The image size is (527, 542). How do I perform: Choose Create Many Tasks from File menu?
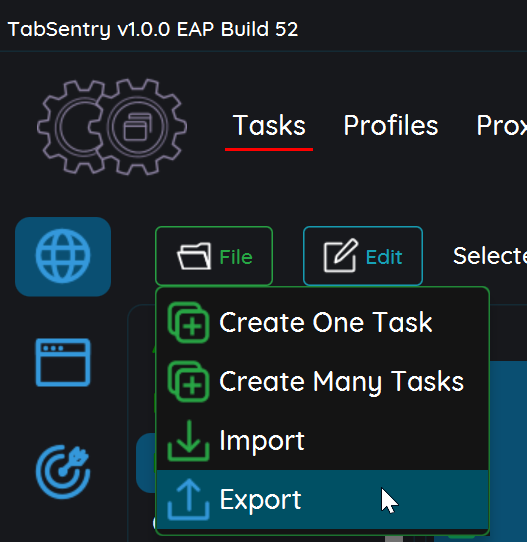pyautogui.click(x=322, y=382)
